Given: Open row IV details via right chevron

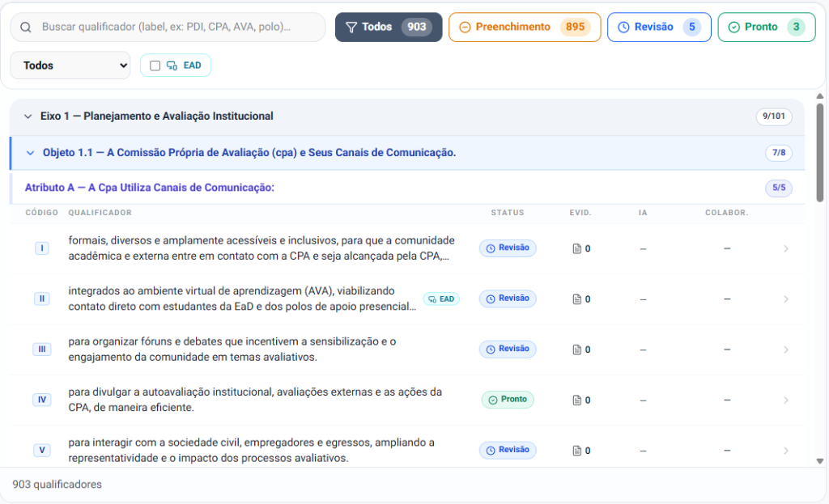Looking at the screenshot, I should point(785,400).
